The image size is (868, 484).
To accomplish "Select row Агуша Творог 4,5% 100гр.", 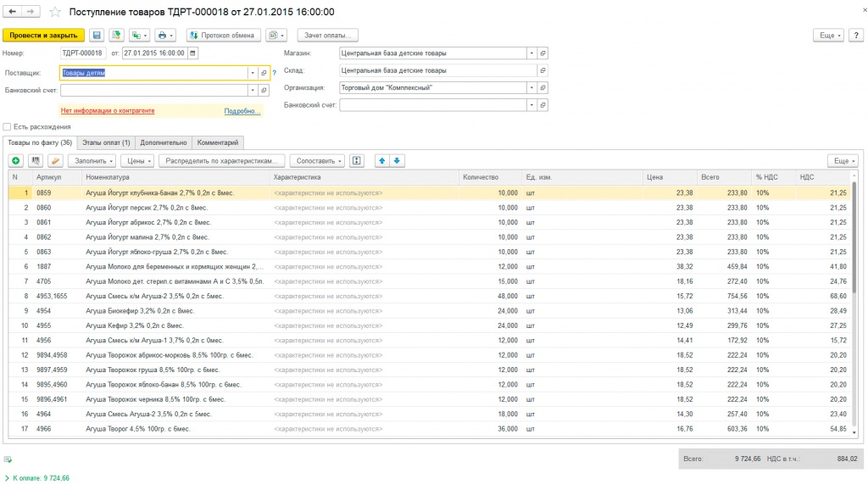I will [430, 429].
